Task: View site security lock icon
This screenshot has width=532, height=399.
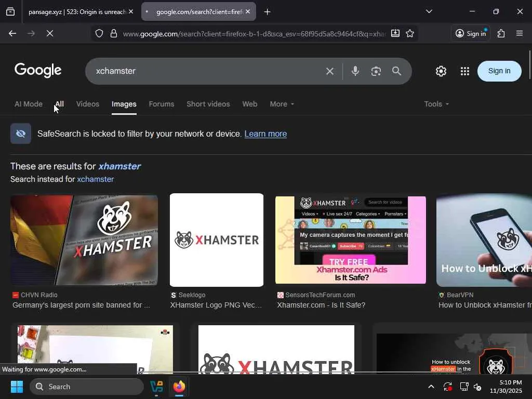Action: 114,33
